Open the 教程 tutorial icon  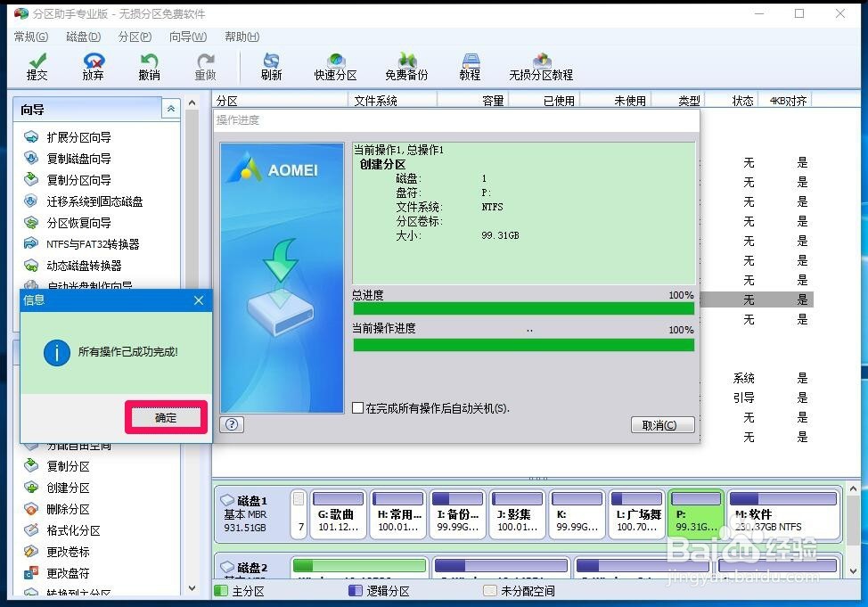(x=470, y=67)
